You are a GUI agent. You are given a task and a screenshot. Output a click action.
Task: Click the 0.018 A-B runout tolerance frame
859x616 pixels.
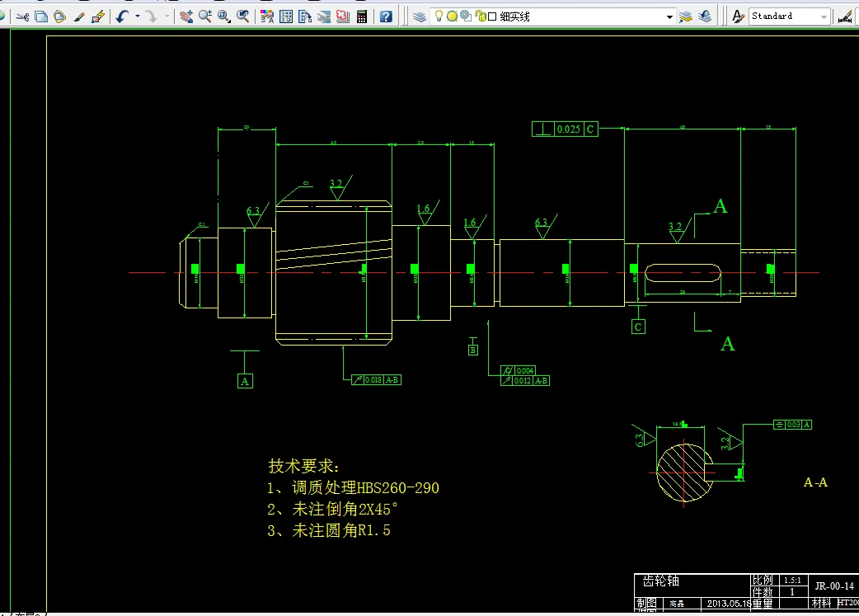tap(377, 380)
